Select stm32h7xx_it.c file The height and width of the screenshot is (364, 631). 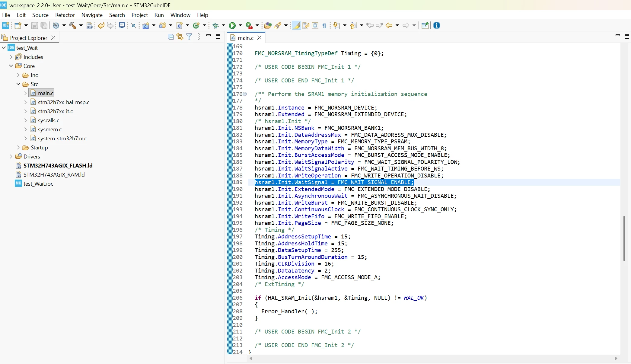coord(55,111)
